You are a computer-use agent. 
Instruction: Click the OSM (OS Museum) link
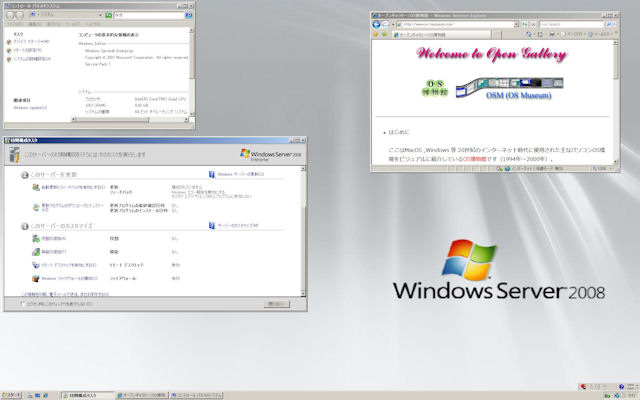tap(518, 96)
